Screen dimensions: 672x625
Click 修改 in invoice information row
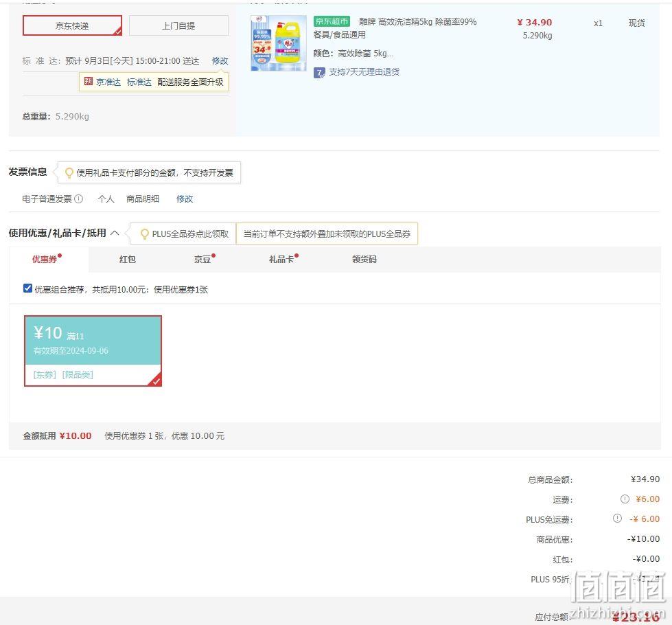point(185,198)
